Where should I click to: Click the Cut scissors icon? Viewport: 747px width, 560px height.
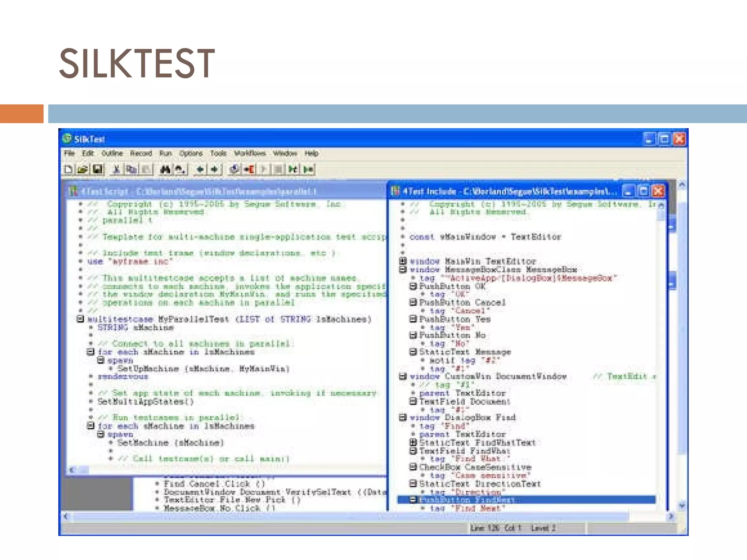pyautogui.click(x=116, y=170)
